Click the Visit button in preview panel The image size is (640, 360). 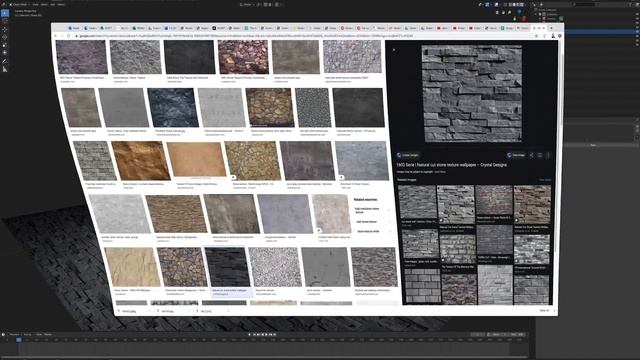(516, 155)
